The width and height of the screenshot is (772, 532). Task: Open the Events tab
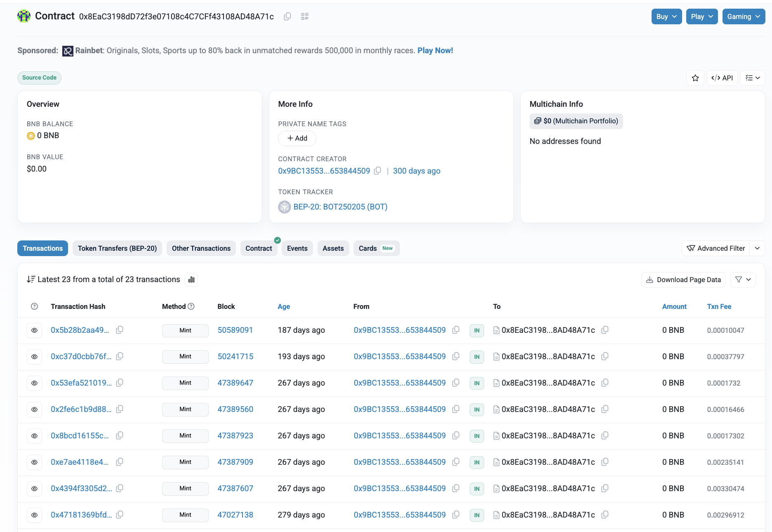pos(297,248)
